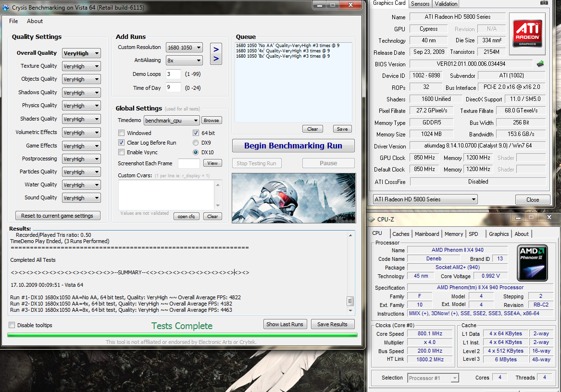Check Disable tooltips
This screenshot has width=561, height=392.
(12, 325)
